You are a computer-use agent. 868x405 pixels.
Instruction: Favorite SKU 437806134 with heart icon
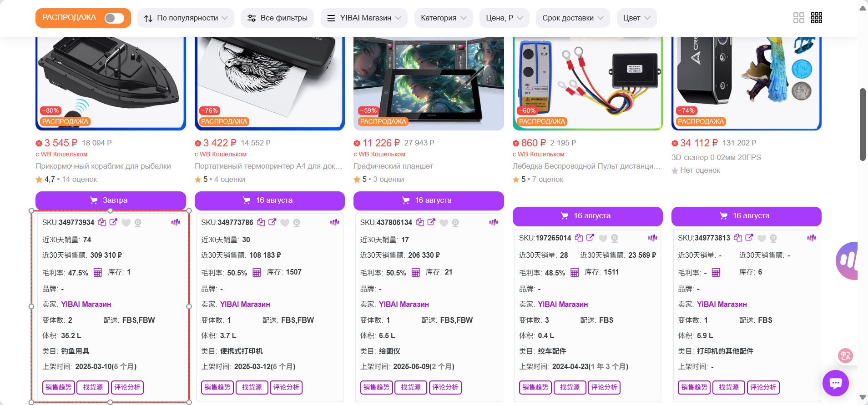[444, 223]
